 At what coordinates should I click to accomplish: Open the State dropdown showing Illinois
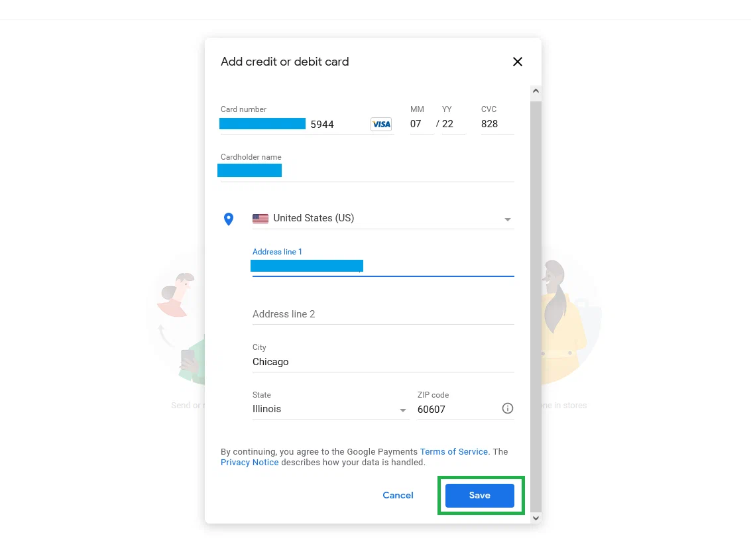click(331, 409)
